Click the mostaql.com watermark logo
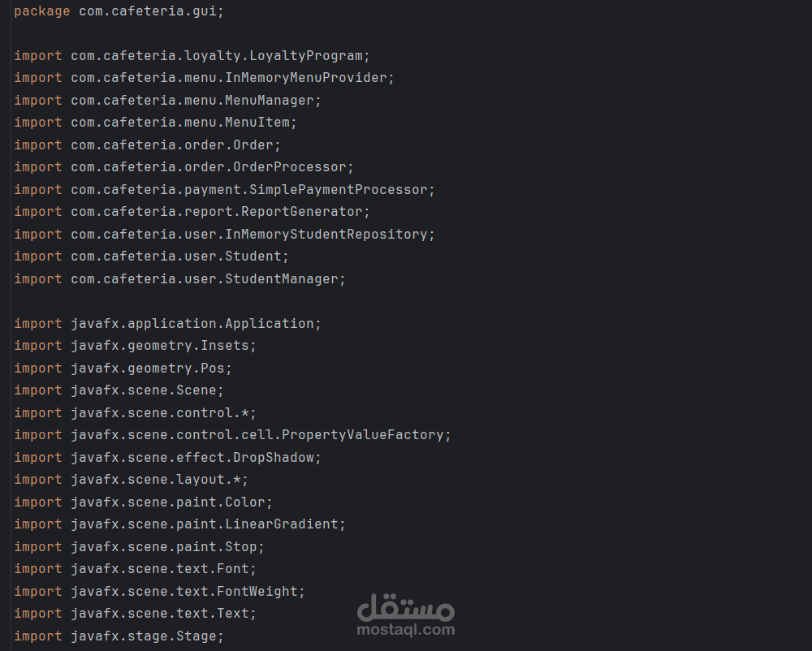The width and height of the screenshot is (812, 651). coord(406,616)
